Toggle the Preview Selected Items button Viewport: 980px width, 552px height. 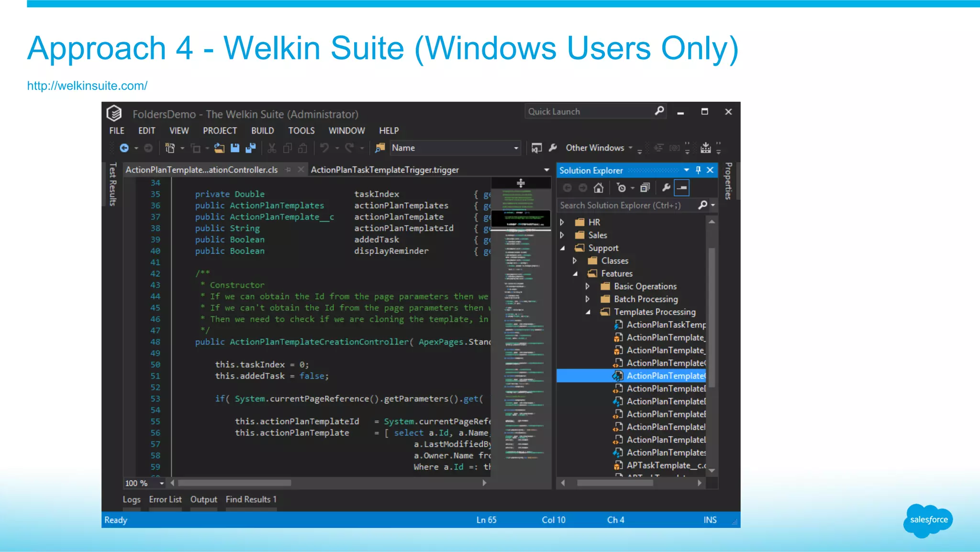pos(681,188)
